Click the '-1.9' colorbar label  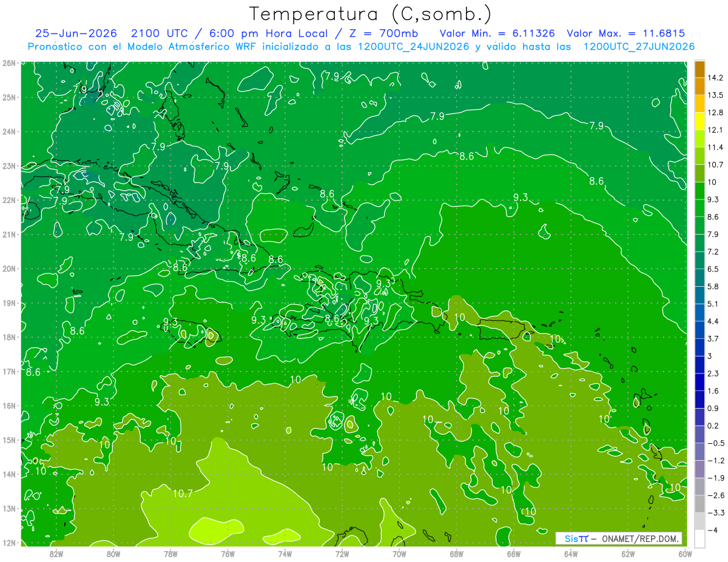pyautogui.click(x=715, y=478)
